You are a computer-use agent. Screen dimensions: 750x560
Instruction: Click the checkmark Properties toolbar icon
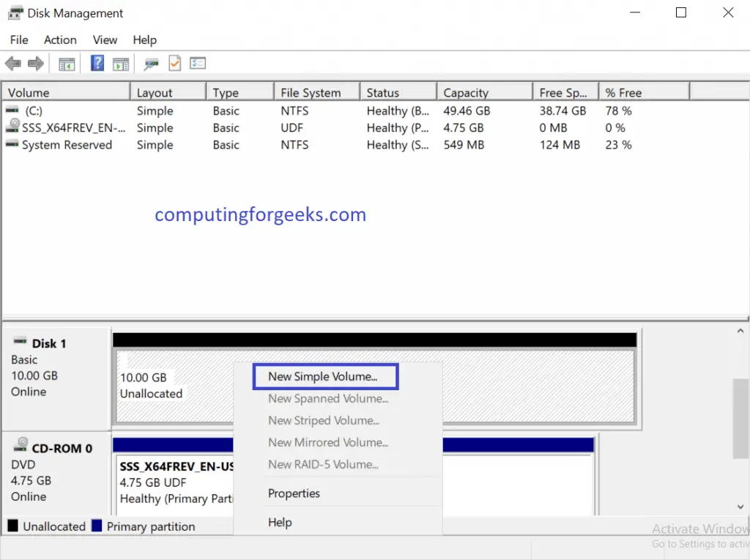click(174, 63)
